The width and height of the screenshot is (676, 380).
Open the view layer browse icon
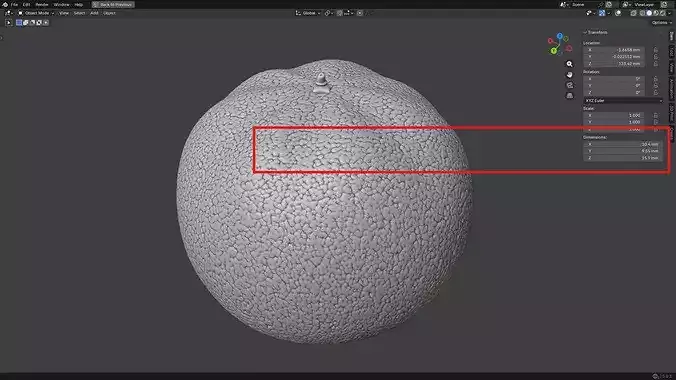(x=626, y=4)
